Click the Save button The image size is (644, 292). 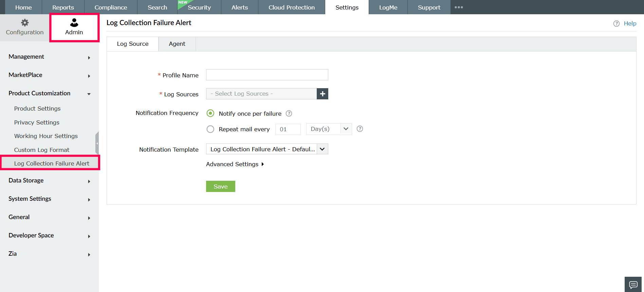click(221, 187)
